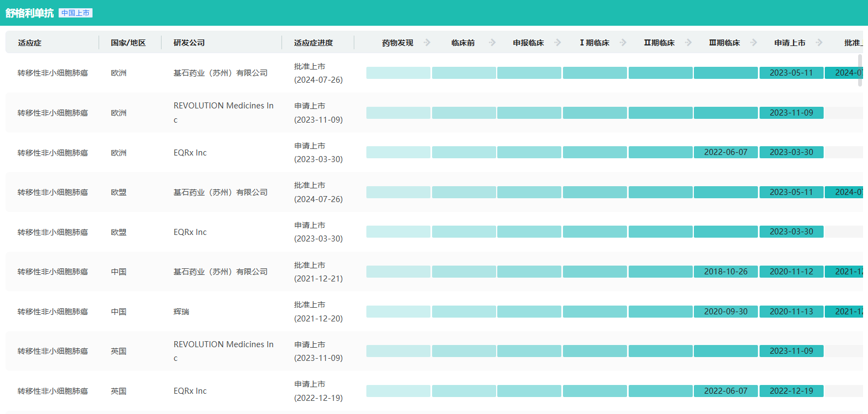
Task: Open the 辉瑞 company entry
Action: click(181, 312)
